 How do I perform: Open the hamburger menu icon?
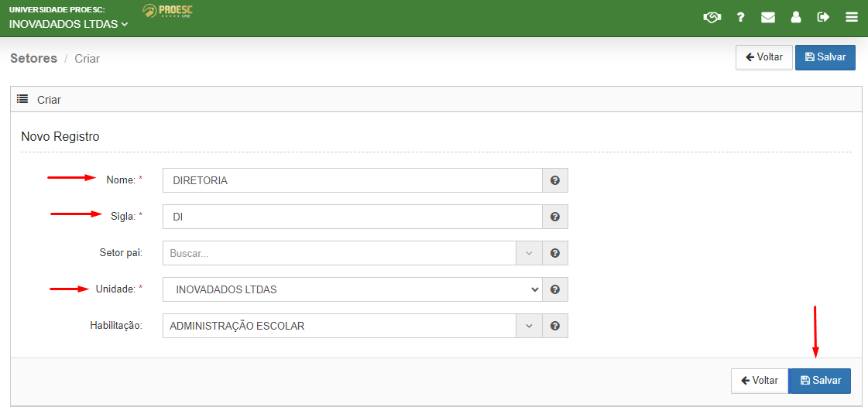point(852,17)
